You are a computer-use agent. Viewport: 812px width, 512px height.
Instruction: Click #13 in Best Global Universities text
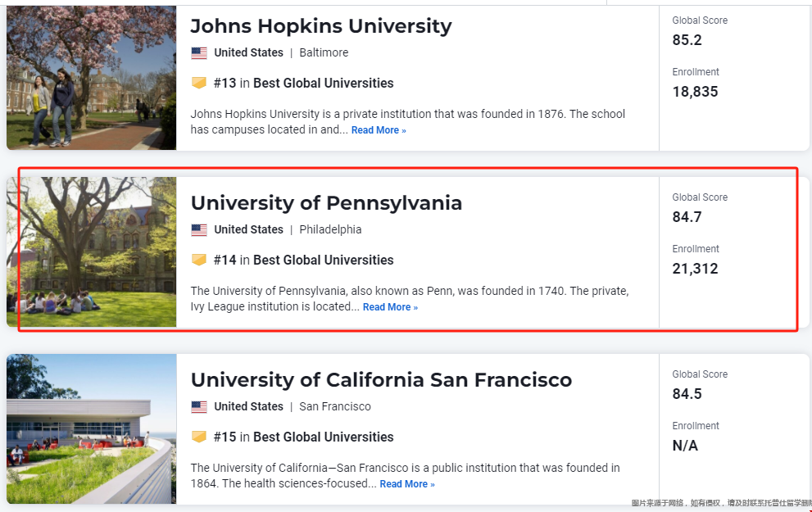coord(303,84)
